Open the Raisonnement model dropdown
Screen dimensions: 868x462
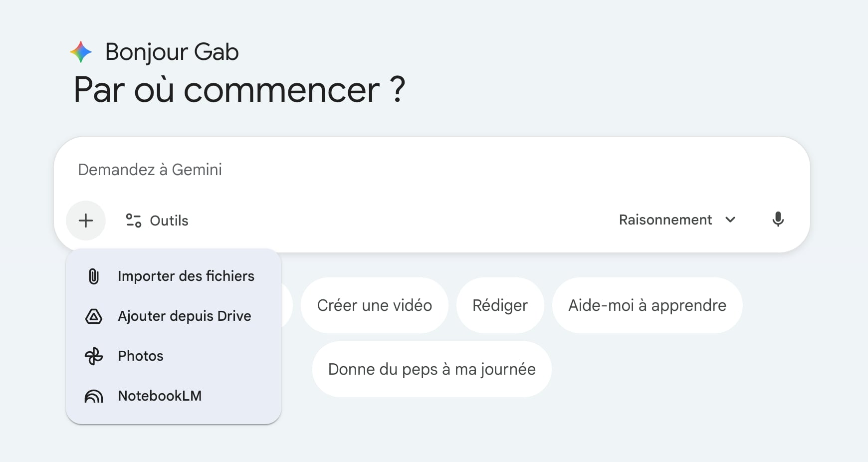click(665, 220)
